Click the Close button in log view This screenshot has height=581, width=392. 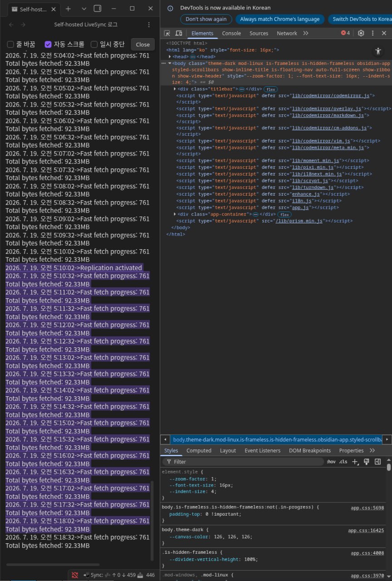coord(142,44)
